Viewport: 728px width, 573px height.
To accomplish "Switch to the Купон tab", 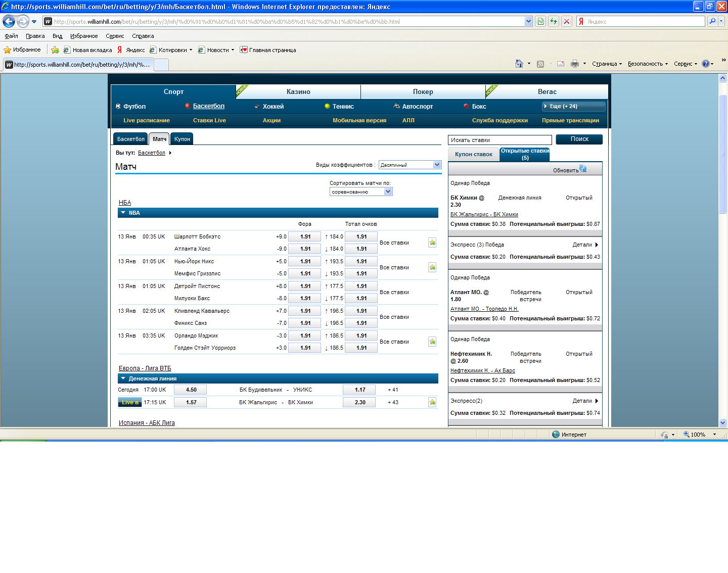I will (182, 139).
